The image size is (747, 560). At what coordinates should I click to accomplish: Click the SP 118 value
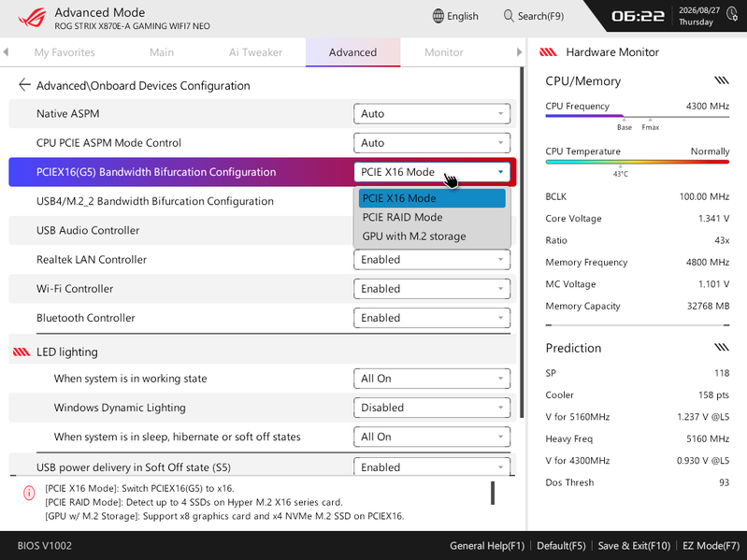click(722, 373)
